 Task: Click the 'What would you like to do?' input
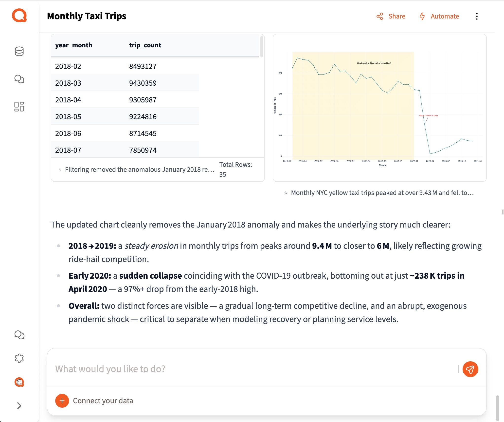coord(254,369)
